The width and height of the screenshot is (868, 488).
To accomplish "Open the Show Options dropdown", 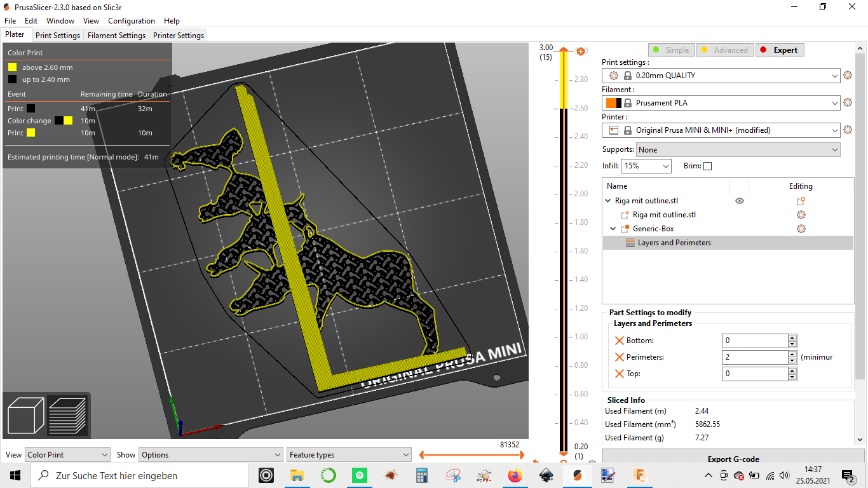I will point(210,455).
